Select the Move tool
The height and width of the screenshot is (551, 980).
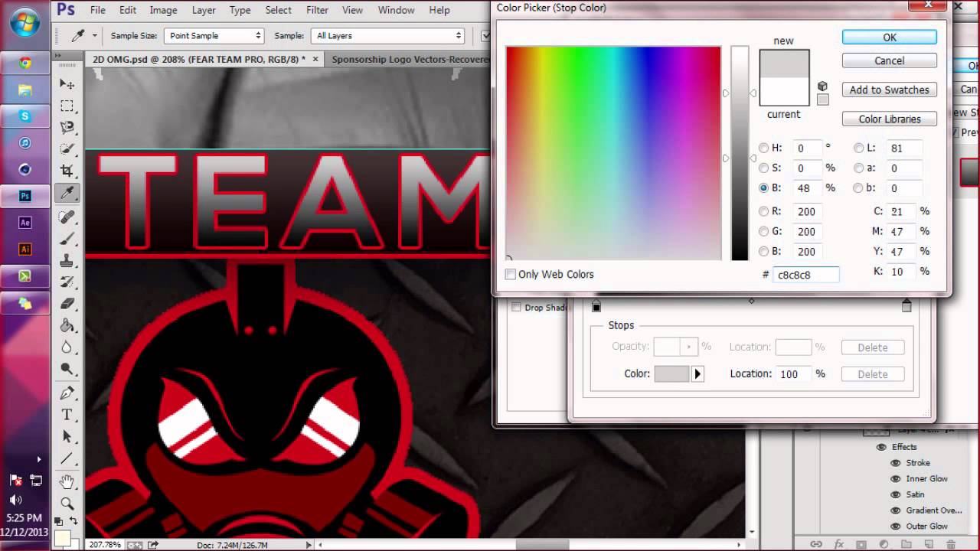[x=67, y=84]
